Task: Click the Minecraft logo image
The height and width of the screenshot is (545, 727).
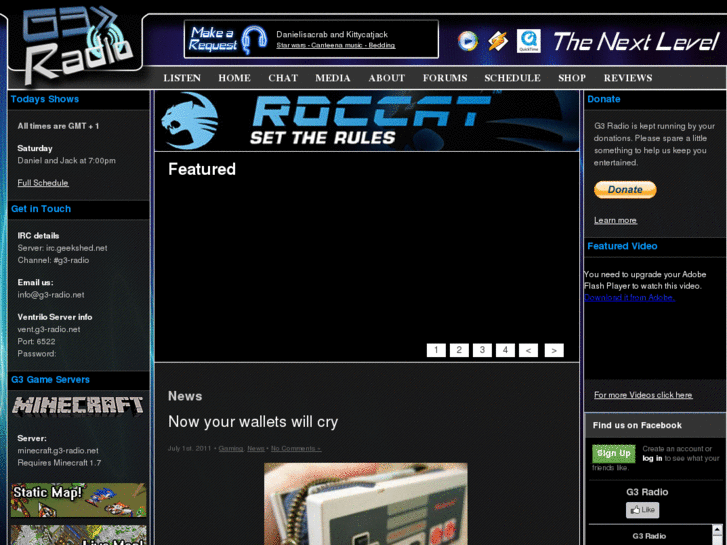Action: [78, 405]
